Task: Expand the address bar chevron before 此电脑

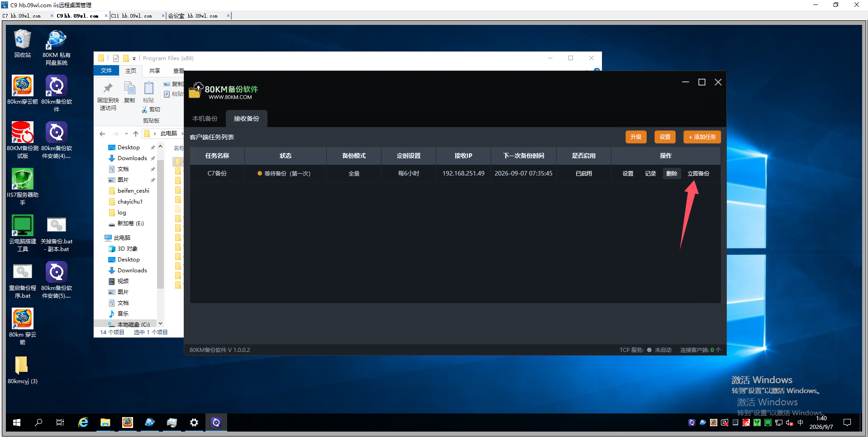Action: pyautogui.click(x=155, y=133)
